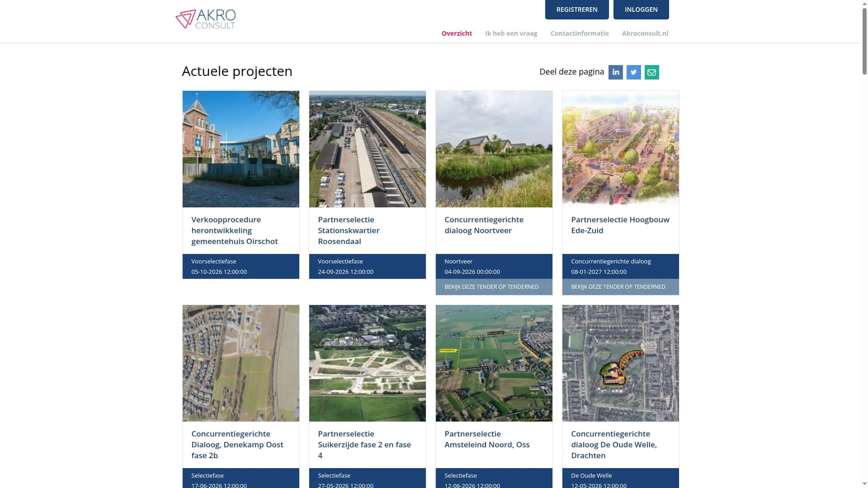868x488 pixels.
Task: View Noortveer tender on TenderNed
Action: pyautogui.click(x=494, y=287)
